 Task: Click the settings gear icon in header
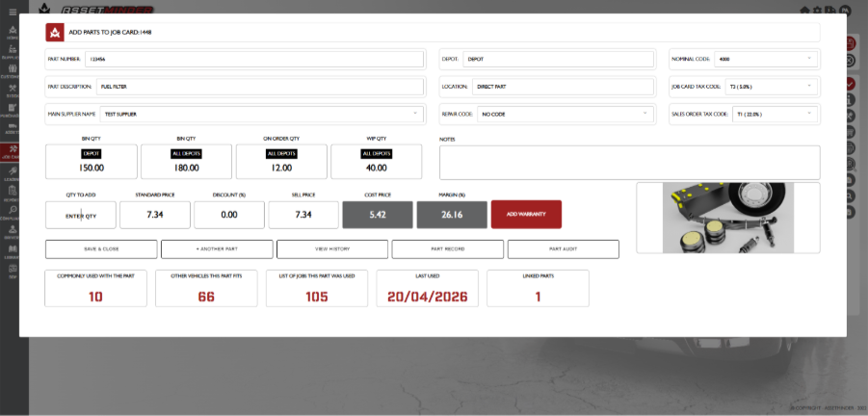(818, 11)
